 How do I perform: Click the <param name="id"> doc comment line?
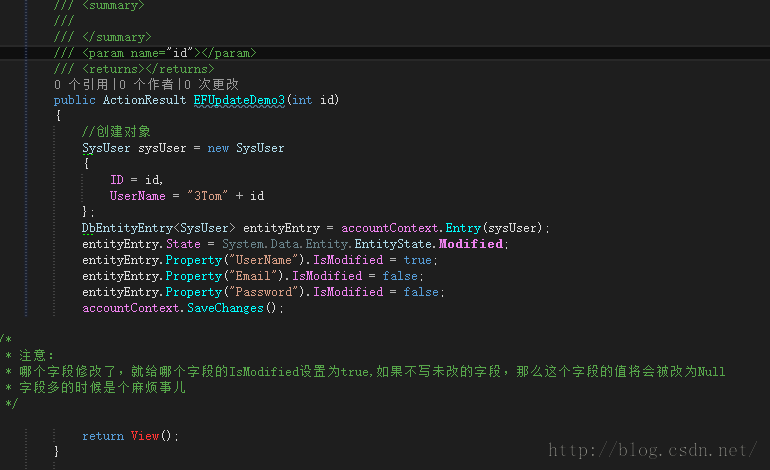click(x=155, y=53)
